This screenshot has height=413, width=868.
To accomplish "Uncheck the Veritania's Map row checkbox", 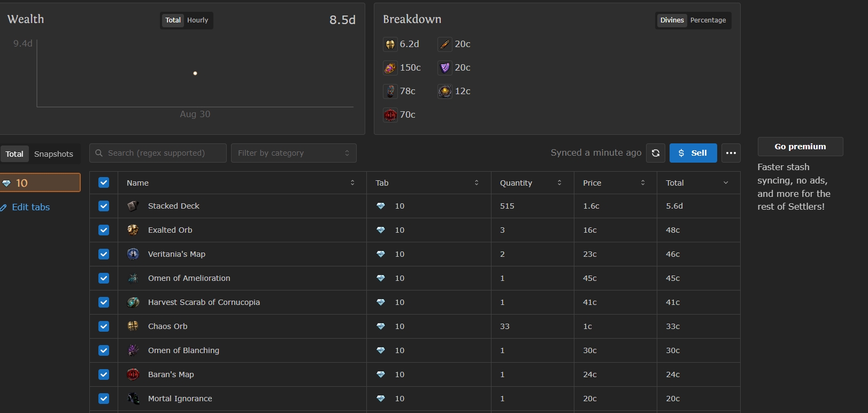I will coord(104,254).
